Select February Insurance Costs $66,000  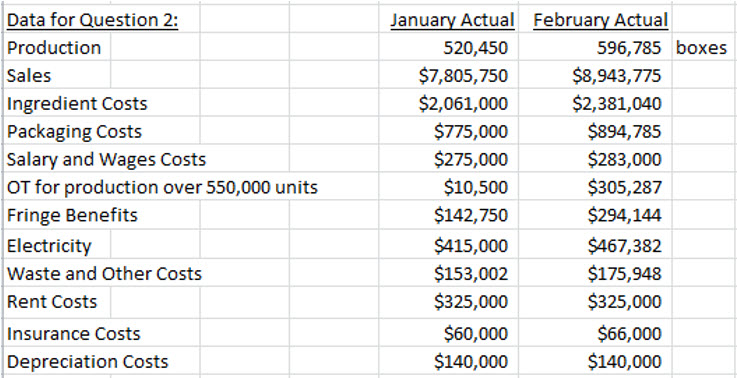point(629,334)
